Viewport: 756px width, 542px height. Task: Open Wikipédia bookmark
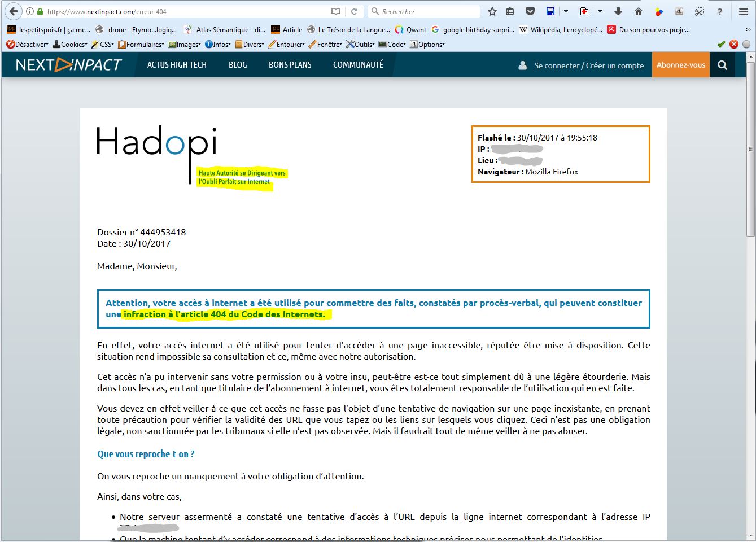tap(561, 30)
